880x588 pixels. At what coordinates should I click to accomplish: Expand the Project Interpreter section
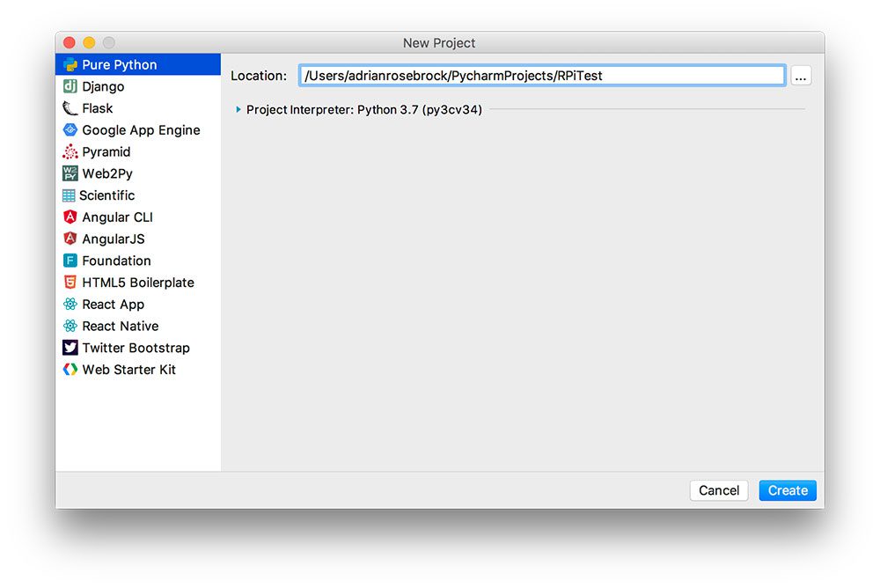click(238, 109)
